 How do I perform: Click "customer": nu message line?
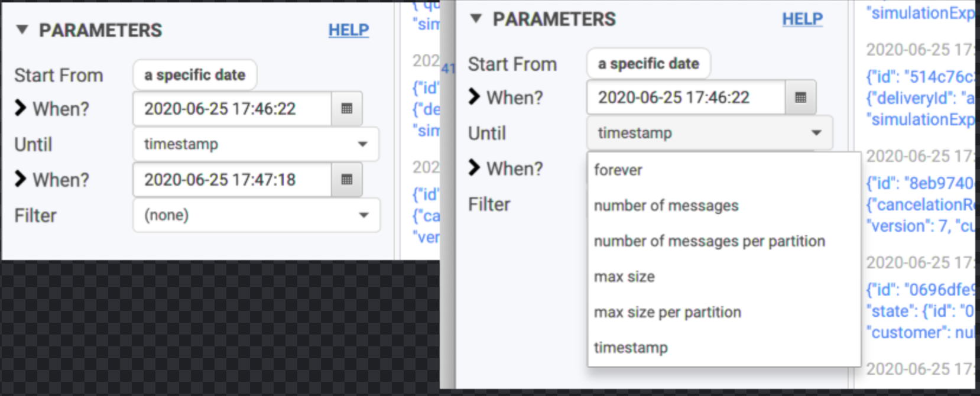click(920, 332)
